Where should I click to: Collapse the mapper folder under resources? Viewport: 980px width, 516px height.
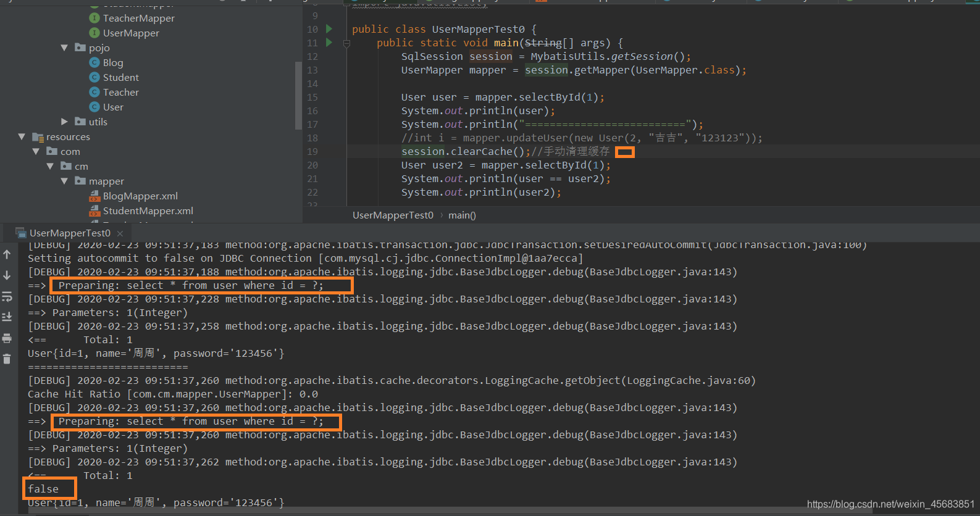[64, 181]
